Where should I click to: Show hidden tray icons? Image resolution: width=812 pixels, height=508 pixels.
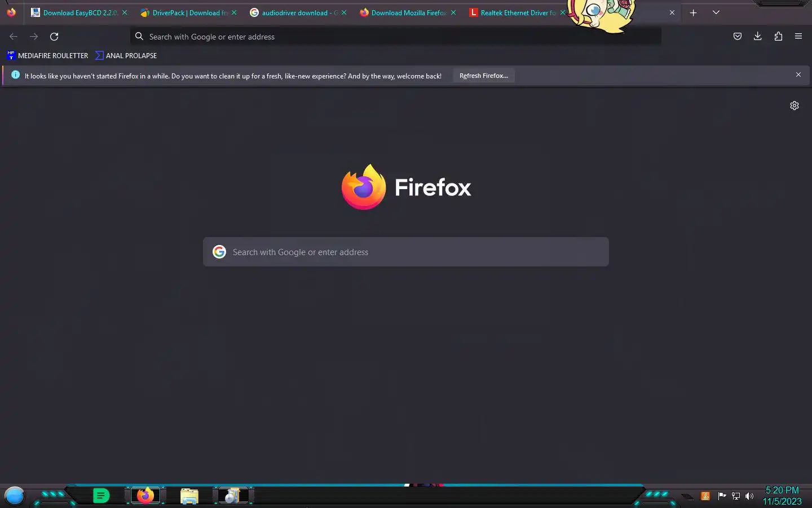[x=687, y=497]
